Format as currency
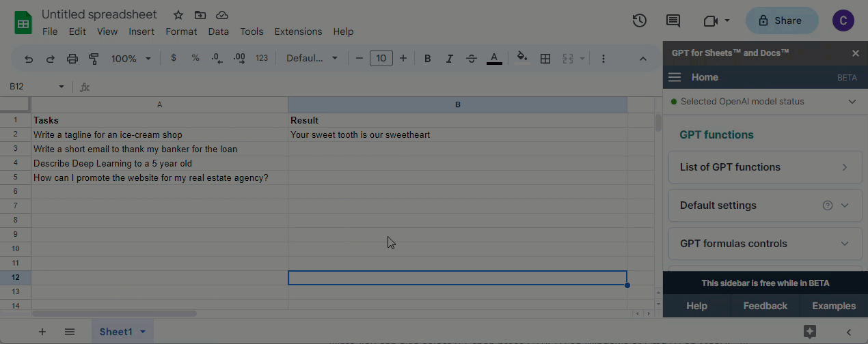Viewport: 868px width, 344px height. (x=174, y=59)
